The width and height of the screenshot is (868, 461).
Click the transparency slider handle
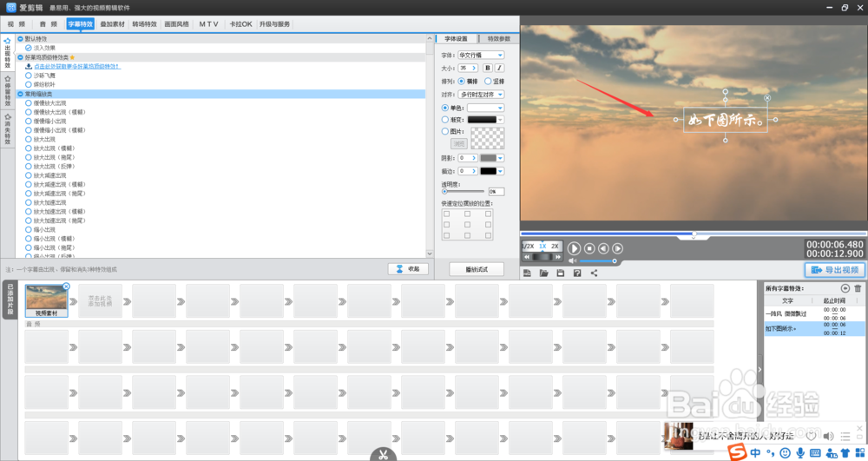pyautogui.click(x=444, y=192)
